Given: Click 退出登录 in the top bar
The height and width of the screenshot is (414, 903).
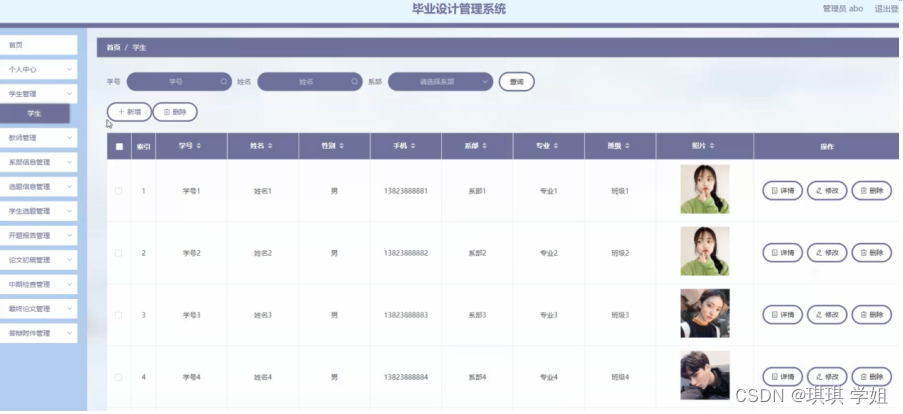Looking at the screenshot, I should click(887, 9).
